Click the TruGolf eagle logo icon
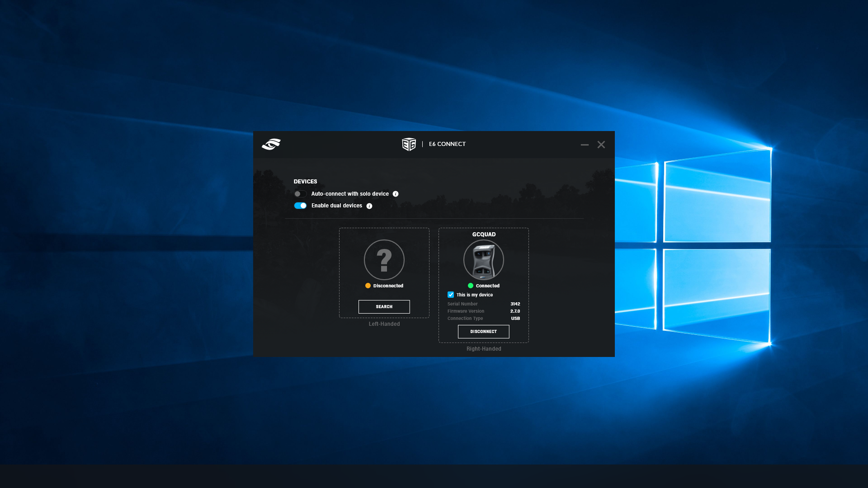The height and width of the screenshot is (488, 868). [x=271, y=144]
